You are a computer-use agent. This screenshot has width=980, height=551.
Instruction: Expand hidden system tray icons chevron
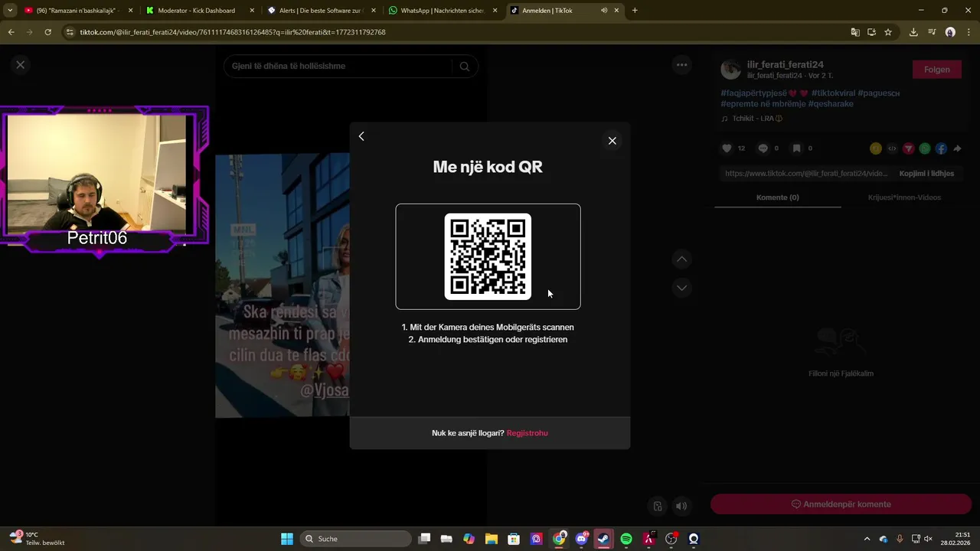coord(867,539)
